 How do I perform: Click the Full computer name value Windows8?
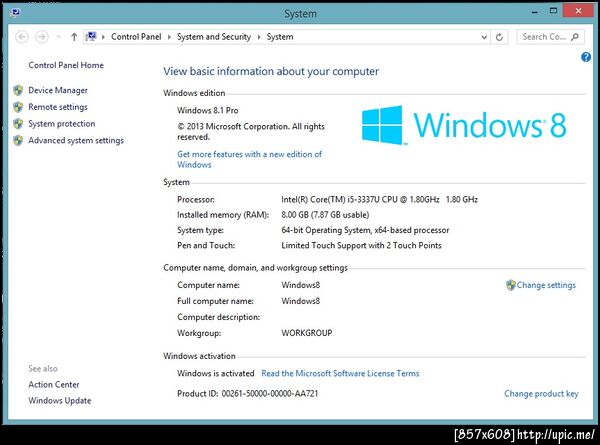[x=301, y=301]
